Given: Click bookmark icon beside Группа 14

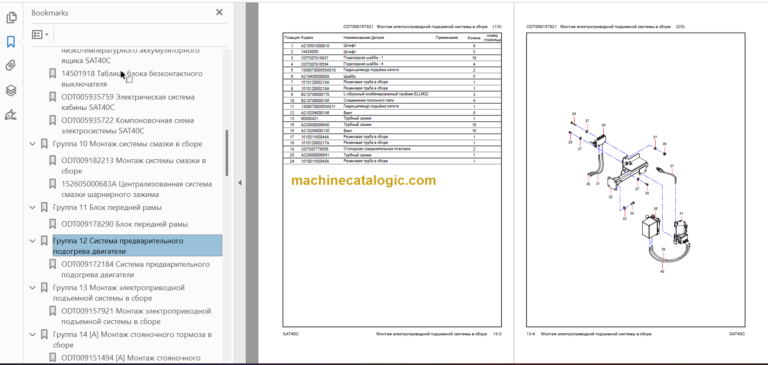Looking at the screenshot, I should (44, 335).
